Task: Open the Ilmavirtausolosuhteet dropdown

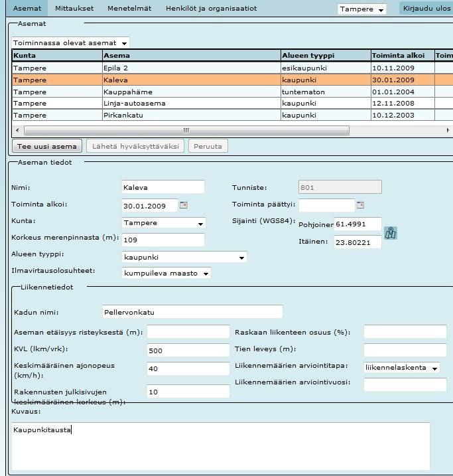Action: [x=166, y=274]
